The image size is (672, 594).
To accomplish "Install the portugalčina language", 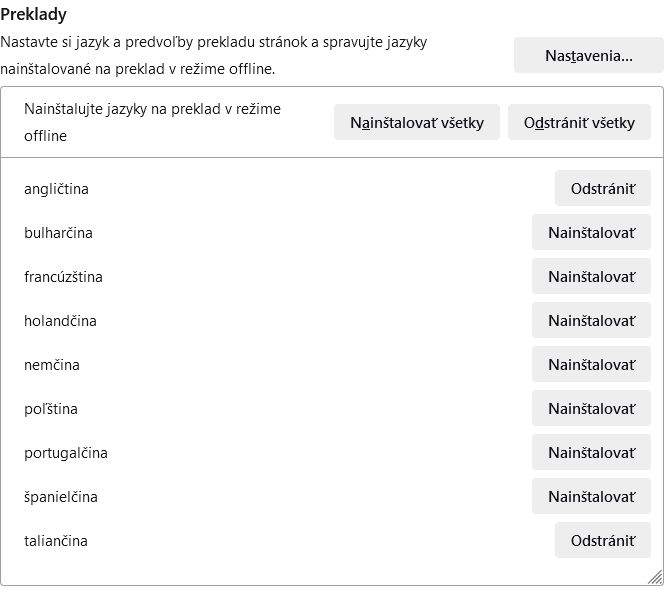I will (x=591, y=452).
